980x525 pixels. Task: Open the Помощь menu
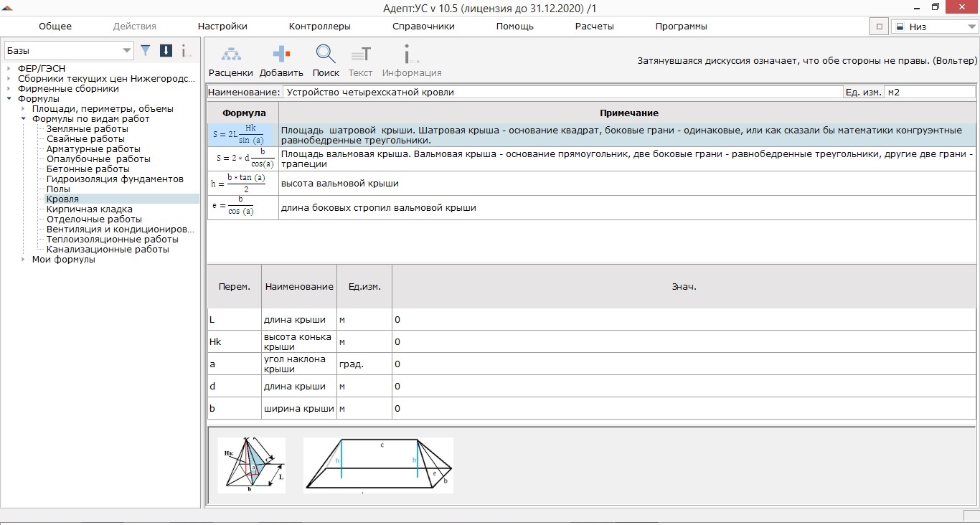(515, 27)
